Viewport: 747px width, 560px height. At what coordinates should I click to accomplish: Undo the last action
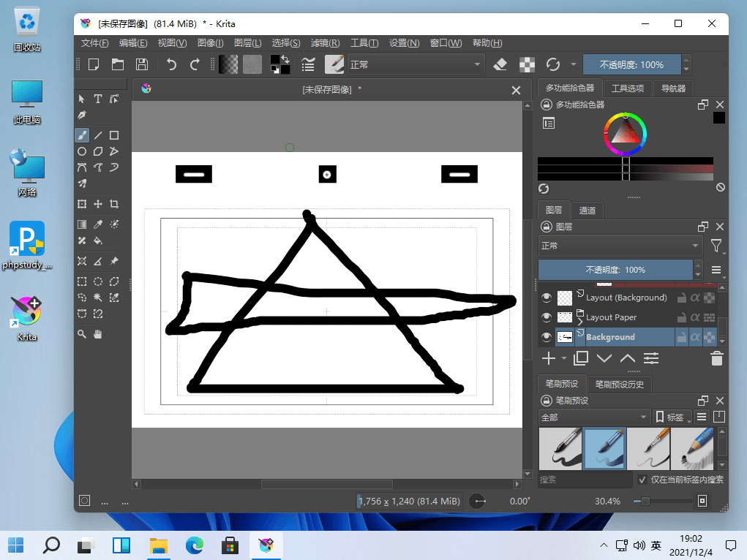pos(171,64)
